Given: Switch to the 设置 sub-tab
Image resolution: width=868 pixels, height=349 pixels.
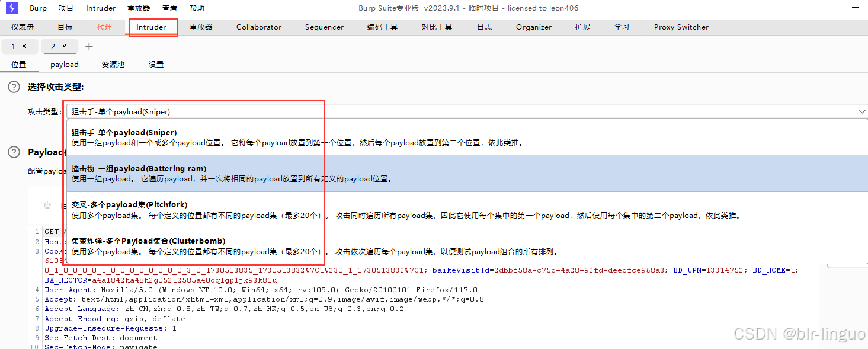Looking at the screenshot, I should [x=156, y=65].
